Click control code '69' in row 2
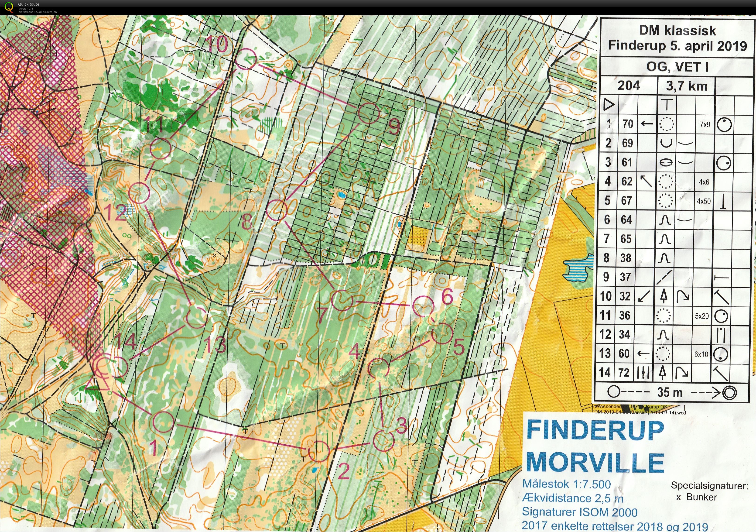The image size is (756, 532). pyautogui.click(x=627, y=143)
